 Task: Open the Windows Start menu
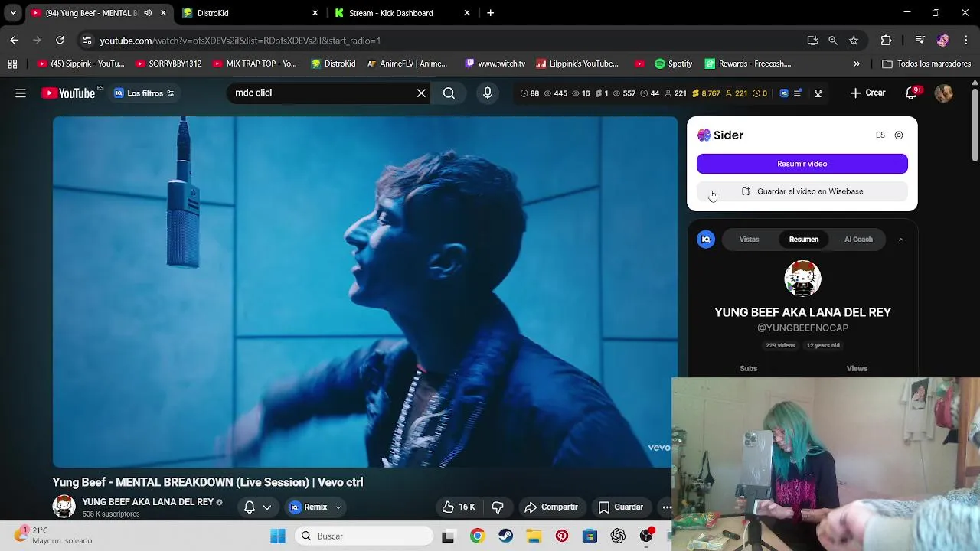278,536
